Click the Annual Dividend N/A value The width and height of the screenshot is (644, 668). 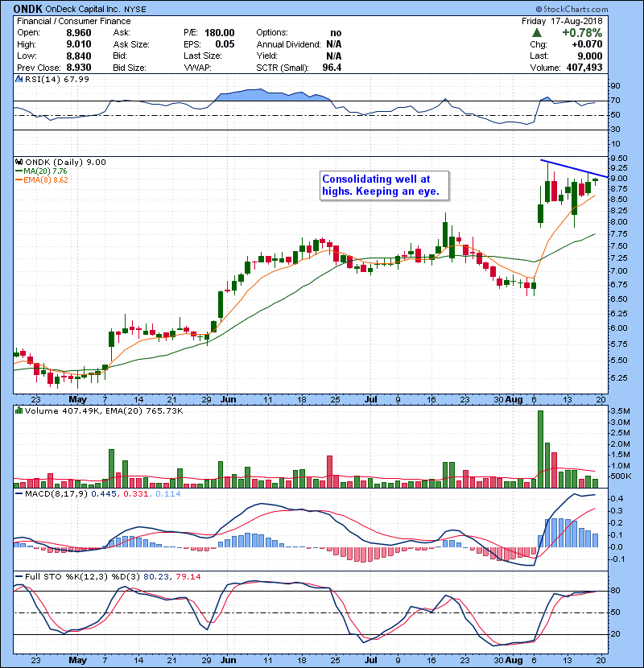point(334,44)
